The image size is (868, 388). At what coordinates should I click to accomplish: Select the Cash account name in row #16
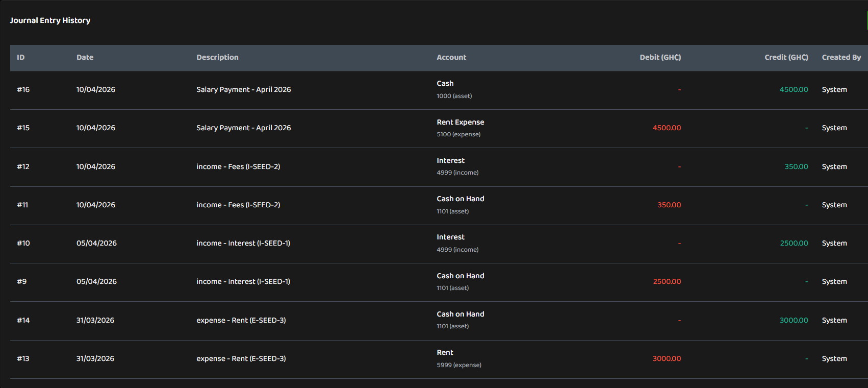coord(445,83)
